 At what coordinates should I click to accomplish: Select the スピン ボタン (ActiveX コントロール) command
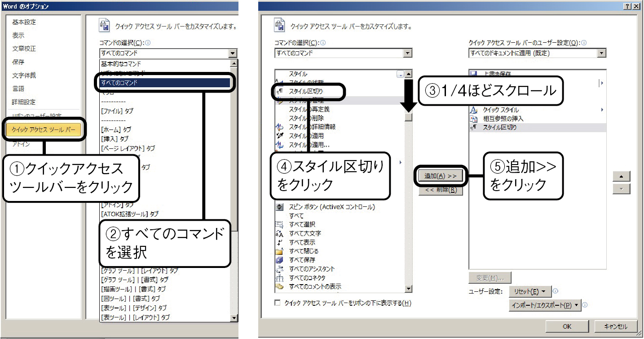(332, 207)
